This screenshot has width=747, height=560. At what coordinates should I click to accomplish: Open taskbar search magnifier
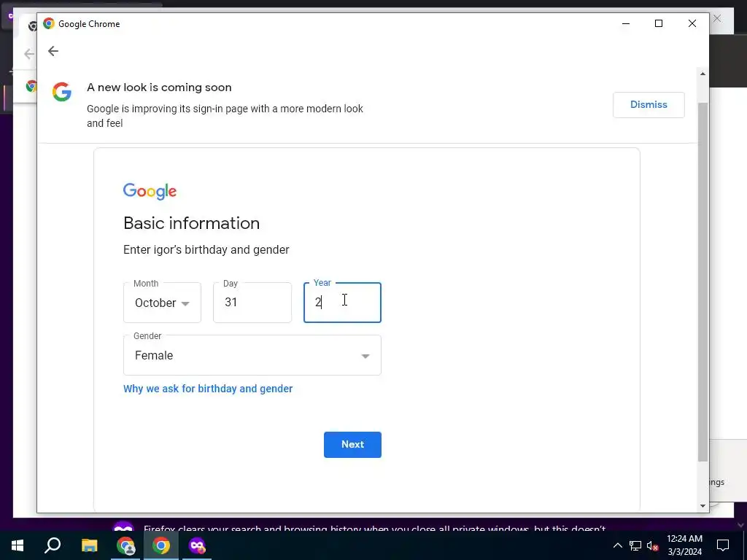coord(53,545)
